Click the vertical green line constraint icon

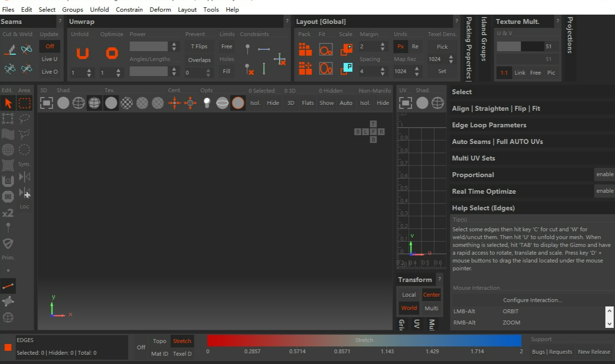[x=264, y=69]
